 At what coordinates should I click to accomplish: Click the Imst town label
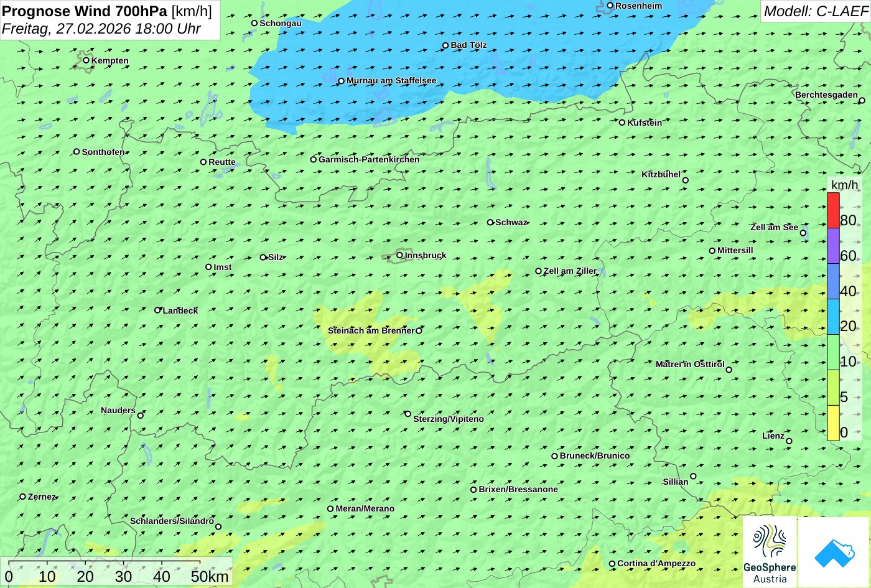click(x=223, y=267)
